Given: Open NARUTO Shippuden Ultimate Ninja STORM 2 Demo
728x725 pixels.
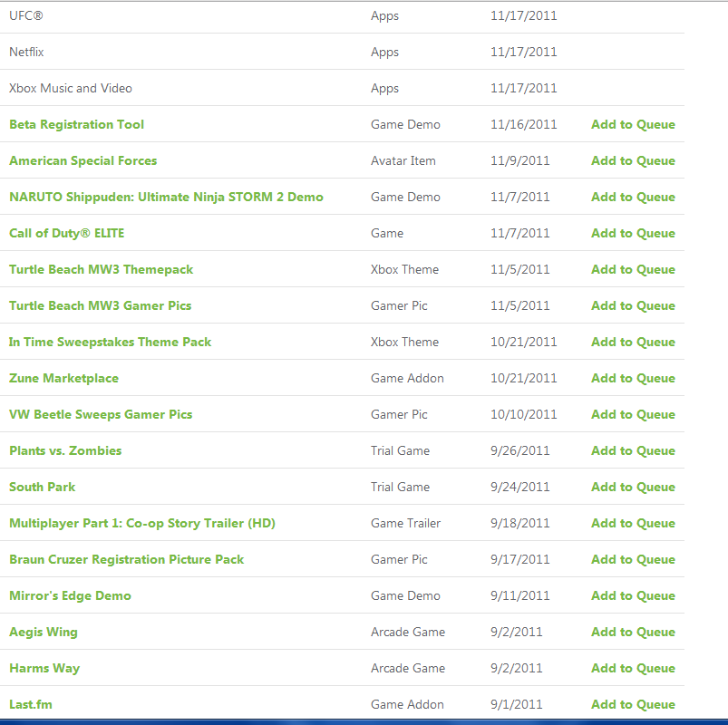Looking at the screenshot, I should (x=166, y=197).
